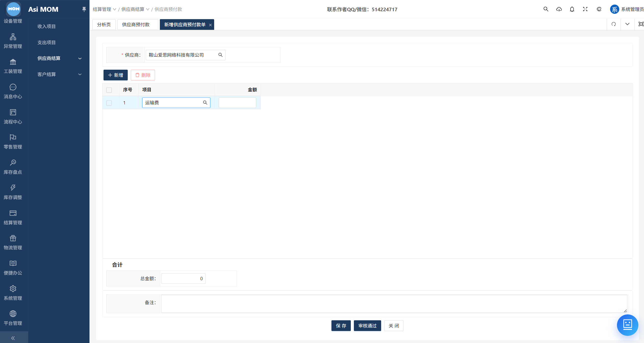Click the top bar search icon
Screen dimensions: 644x343
[x=546, y=9]
